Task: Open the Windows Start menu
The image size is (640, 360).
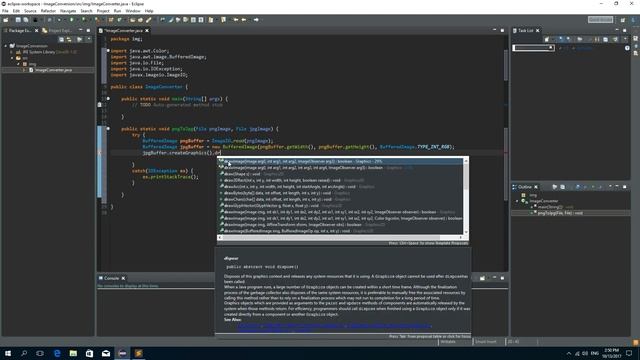Action: (x=8, y=353)
